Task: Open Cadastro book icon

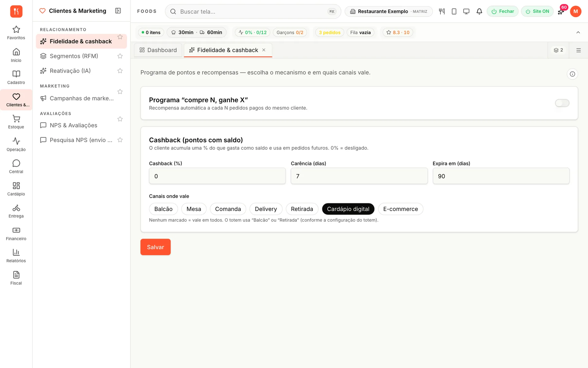Action: (x=16, y=77)
